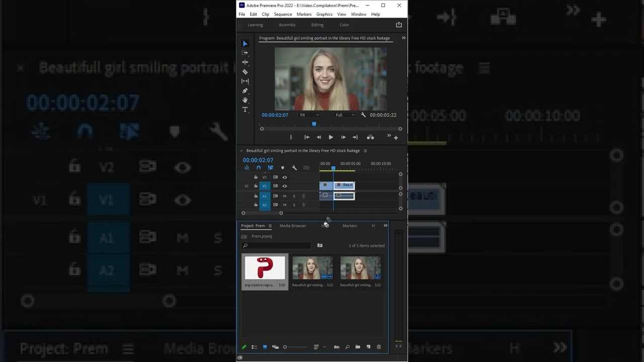Open the Full playback resolution dropdown
Viewport: 644px width, 362px height.
tap(345, 115)
